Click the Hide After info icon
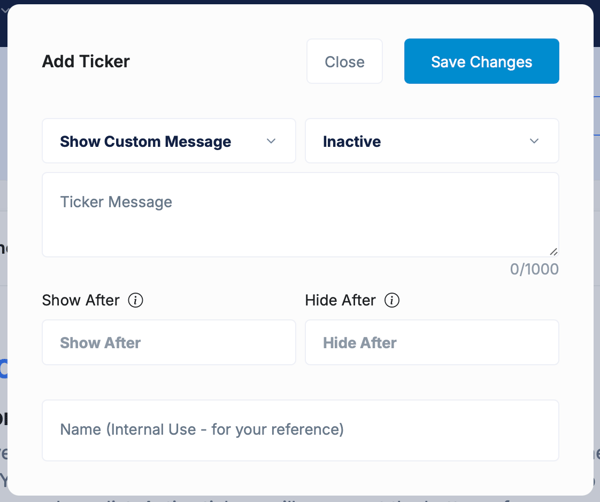 coord(392,300)
